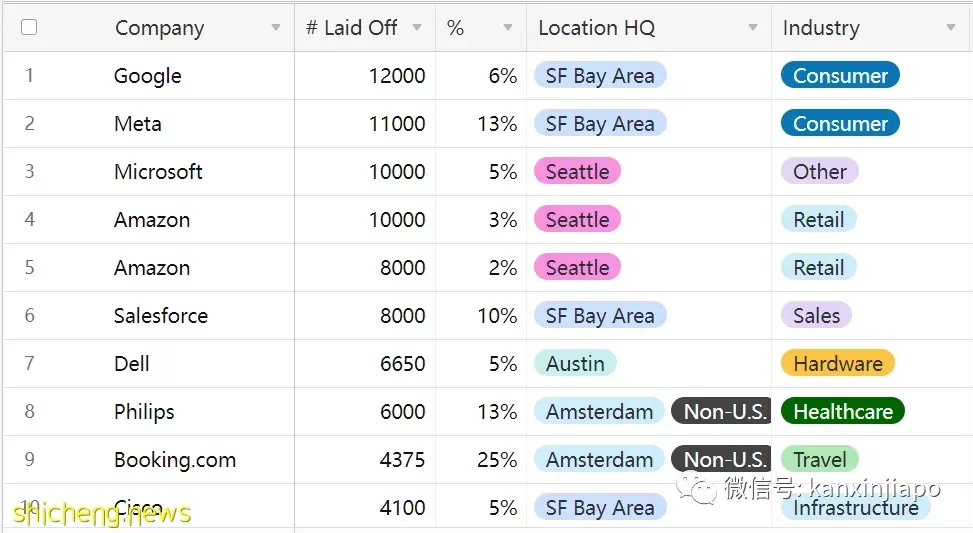Select the Salesforce company cell
973x533 pixels.
pyautogui.click(x=161, y=315)
